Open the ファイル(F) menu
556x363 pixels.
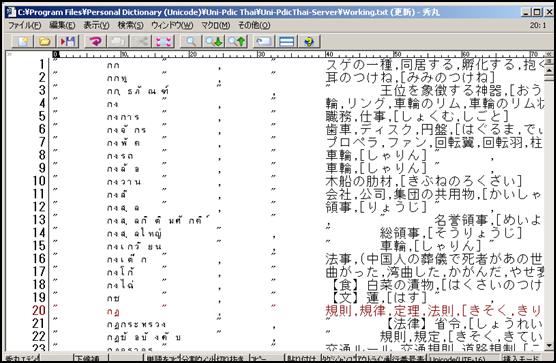pyautogui.click(x=24, y=26)
